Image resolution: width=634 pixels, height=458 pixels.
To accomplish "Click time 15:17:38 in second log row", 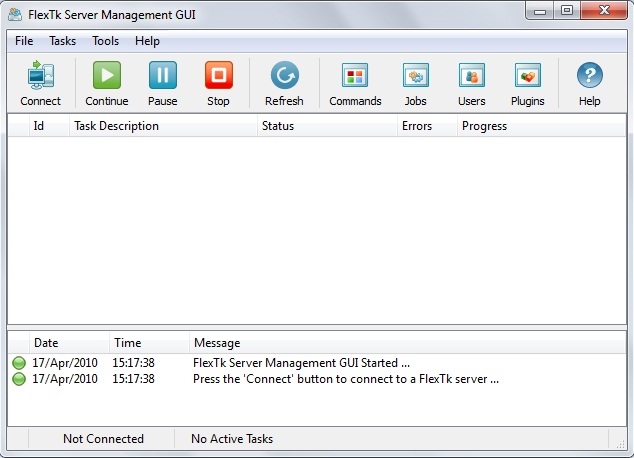I will pos(133,379).
